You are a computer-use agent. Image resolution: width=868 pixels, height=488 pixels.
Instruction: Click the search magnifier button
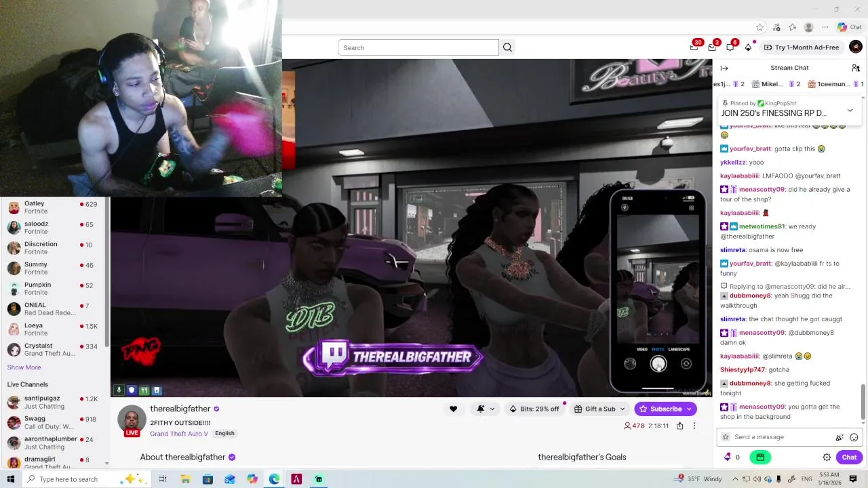[507, 47]
